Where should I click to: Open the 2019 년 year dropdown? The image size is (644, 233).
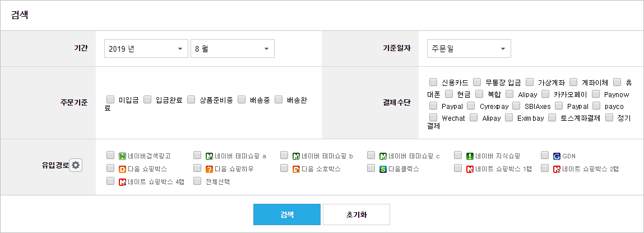tap(146, 49)
